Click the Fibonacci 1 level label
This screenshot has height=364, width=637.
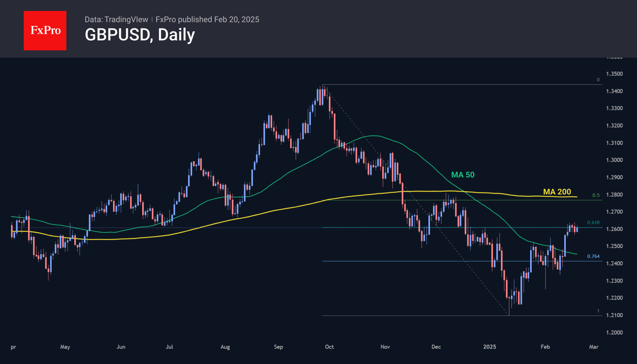(598, 311)
